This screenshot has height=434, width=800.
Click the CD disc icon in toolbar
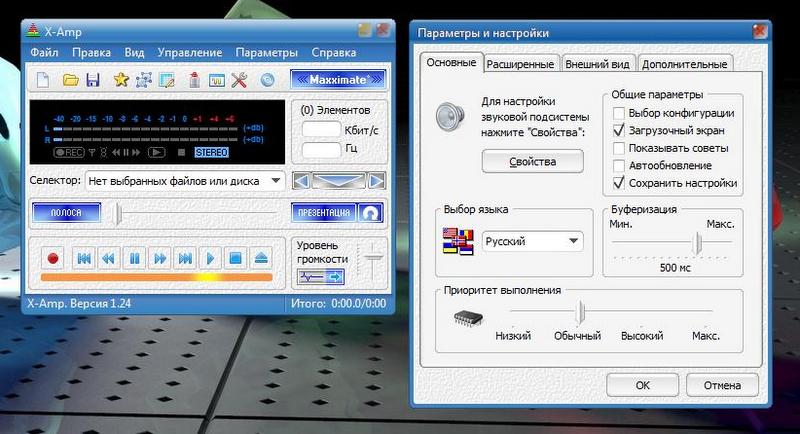coord(267,80)
